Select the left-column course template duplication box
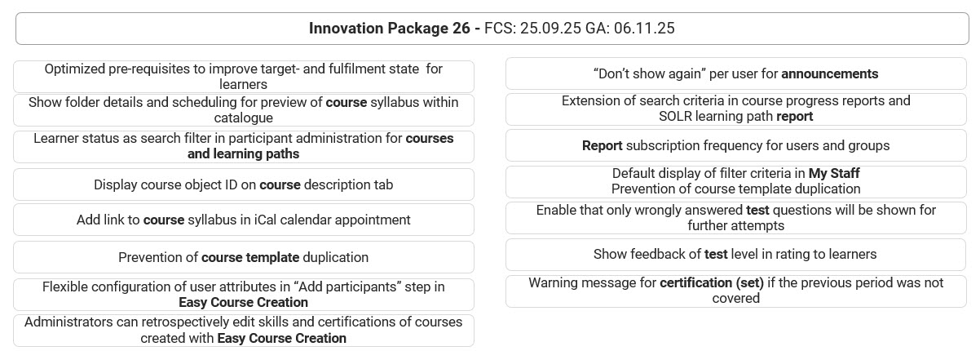The width and height of the screenshot is (980, 351). coord(243,257)
